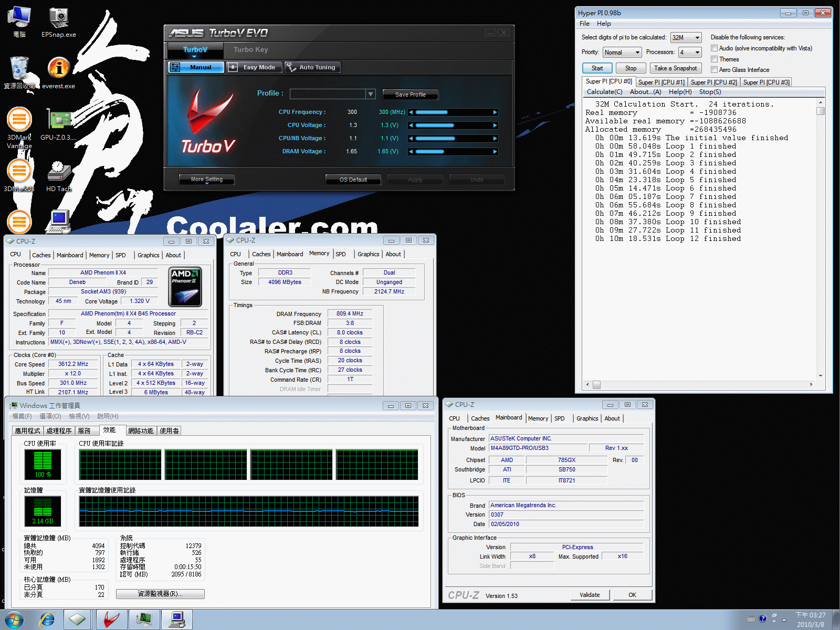
Task: Open Calculate(C) menu in Super PI
Action: (604, 92)
